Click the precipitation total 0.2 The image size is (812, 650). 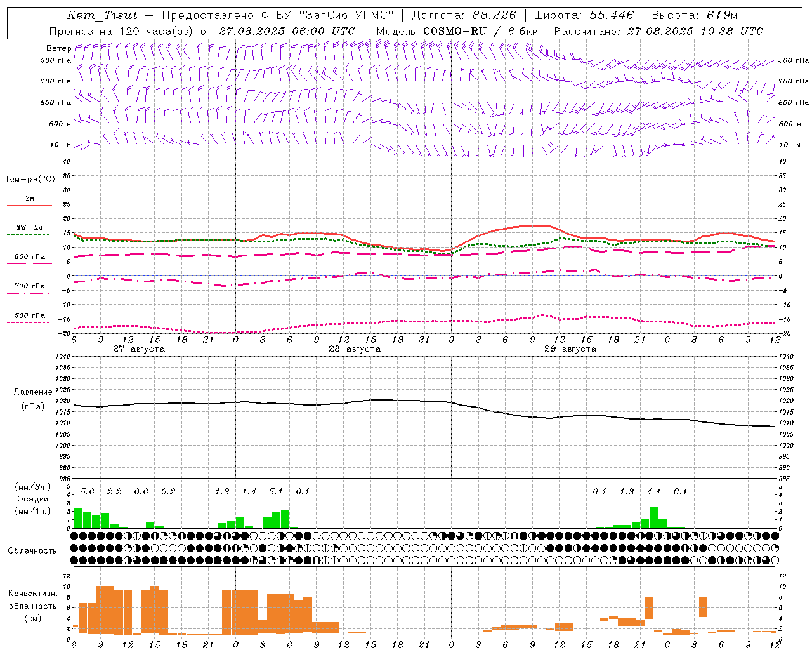pyautogui.click(x=168, y=492)
